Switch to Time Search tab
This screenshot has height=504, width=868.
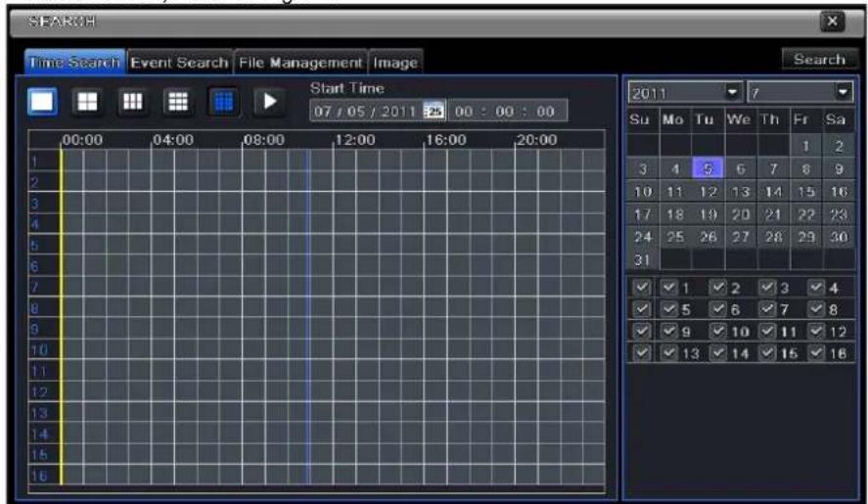tap(74, 62)
